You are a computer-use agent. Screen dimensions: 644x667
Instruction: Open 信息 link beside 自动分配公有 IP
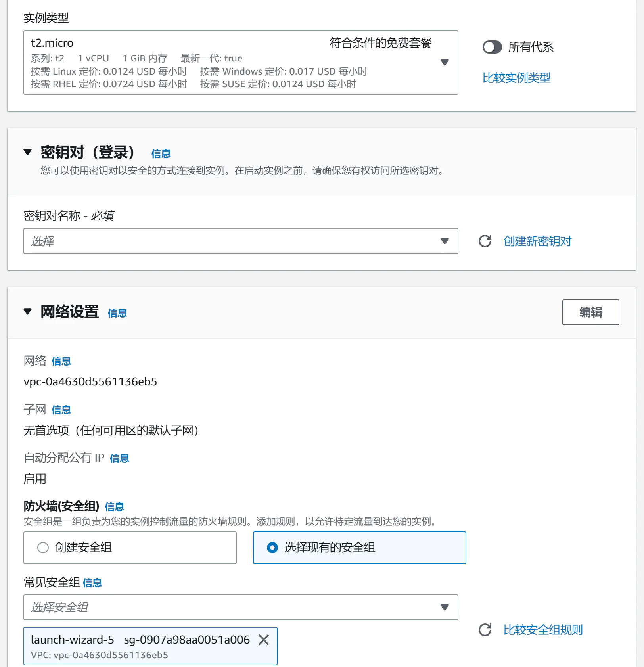[x=119, y=458]
